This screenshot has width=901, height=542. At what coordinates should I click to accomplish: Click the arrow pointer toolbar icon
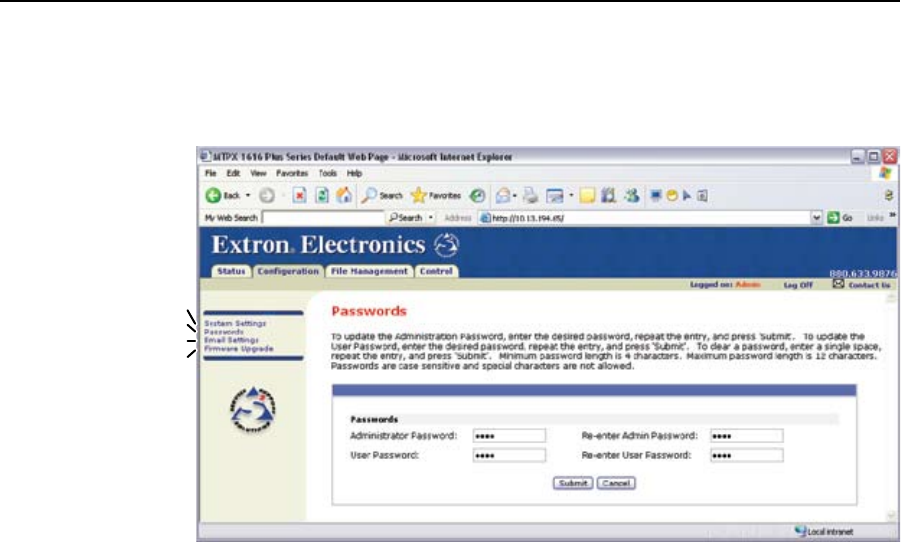click(x=687, y=195)
